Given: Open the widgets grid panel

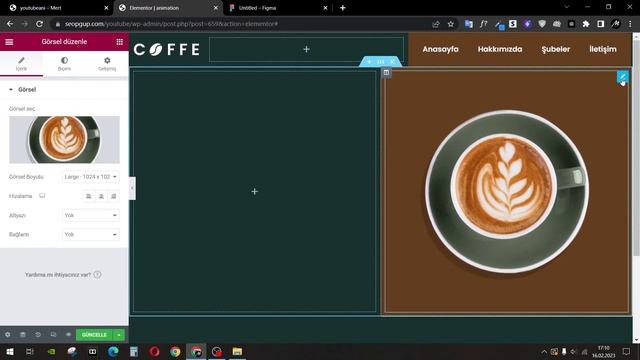Looking at the screenshot, I should coord(120,42).
